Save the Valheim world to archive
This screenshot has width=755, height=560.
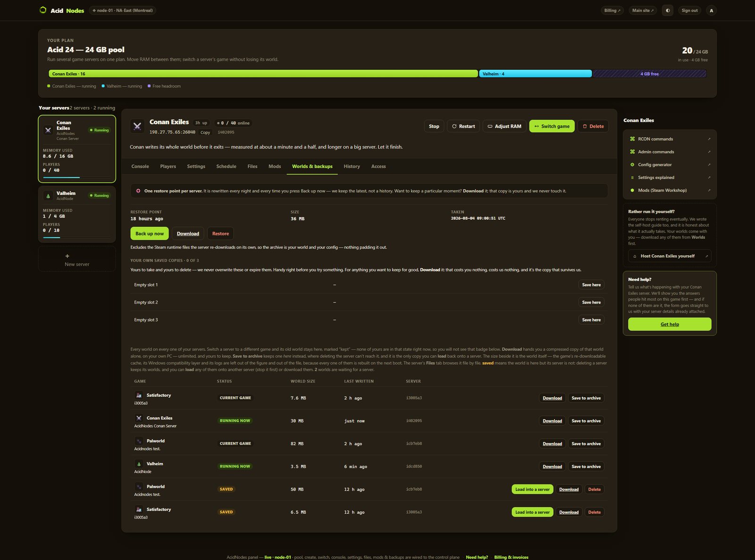pos(586,467)
